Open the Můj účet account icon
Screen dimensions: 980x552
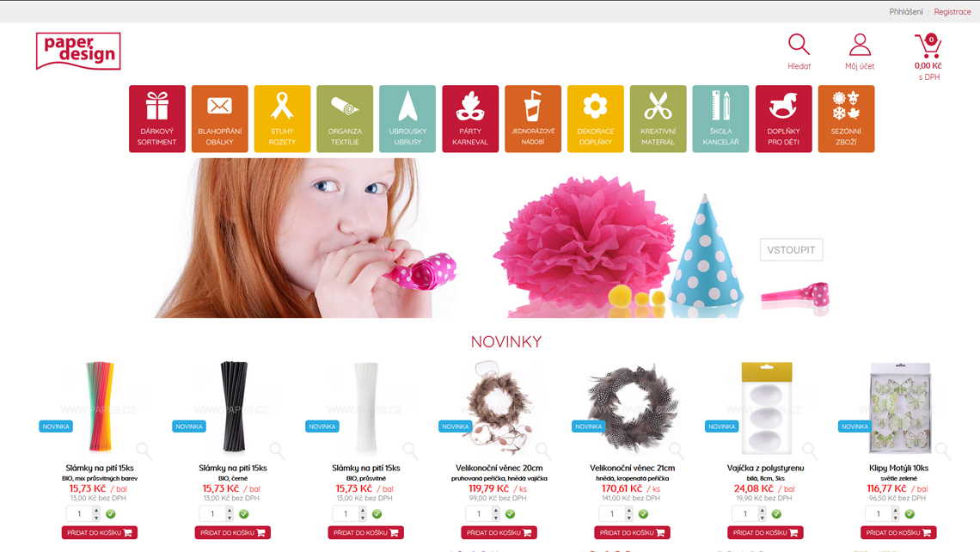860,45
